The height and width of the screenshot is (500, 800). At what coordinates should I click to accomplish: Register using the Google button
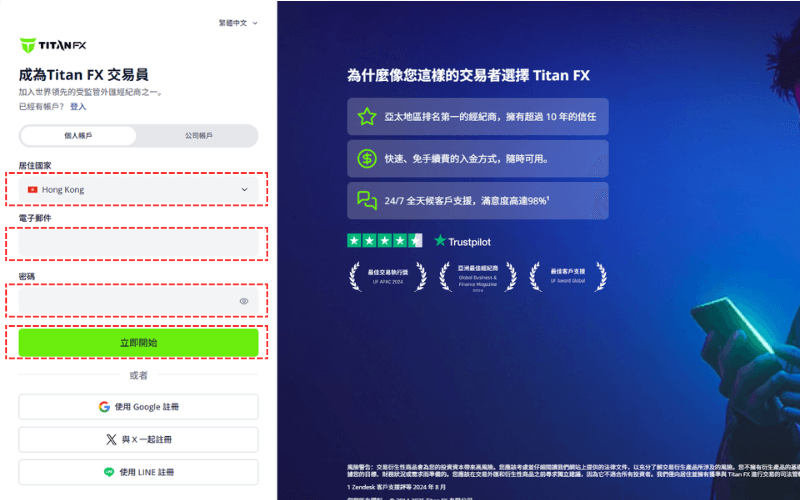pyautogui.click(x=138, y=407)
